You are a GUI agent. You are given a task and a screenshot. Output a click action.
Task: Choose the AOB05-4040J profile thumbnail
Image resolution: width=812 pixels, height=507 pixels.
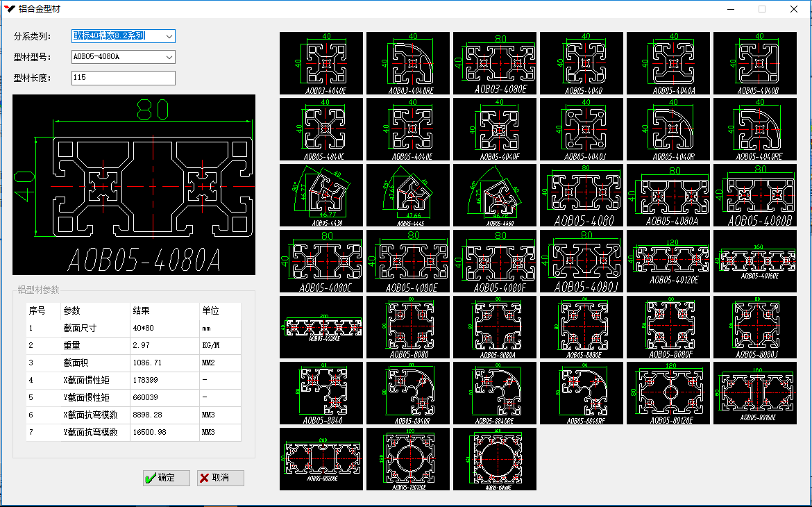(x=582, y=129)
